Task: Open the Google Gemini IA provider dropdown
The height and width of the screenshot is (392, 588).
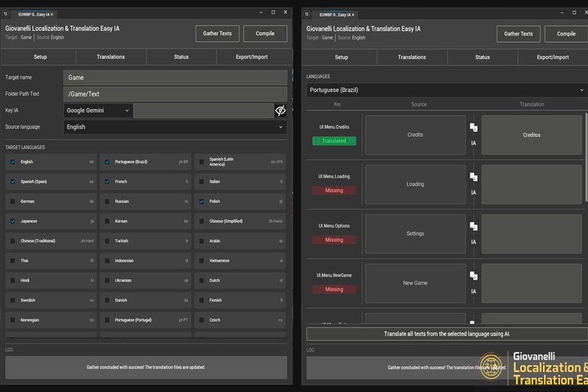Action: 98,110
